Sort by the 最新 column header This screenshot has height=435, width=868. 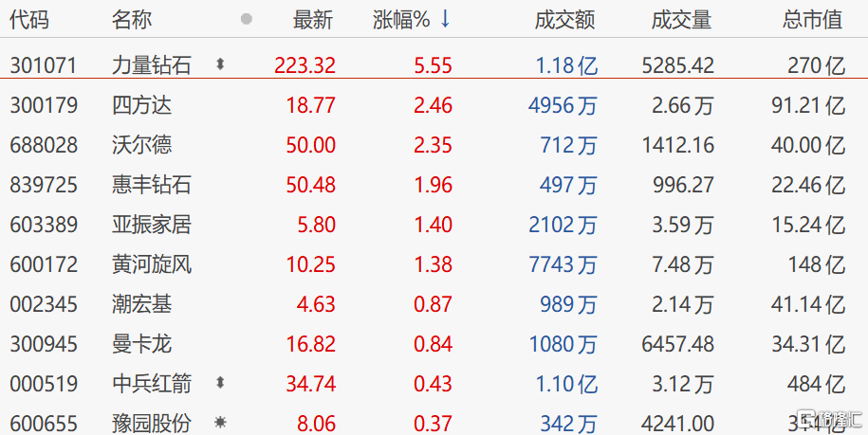313,20
